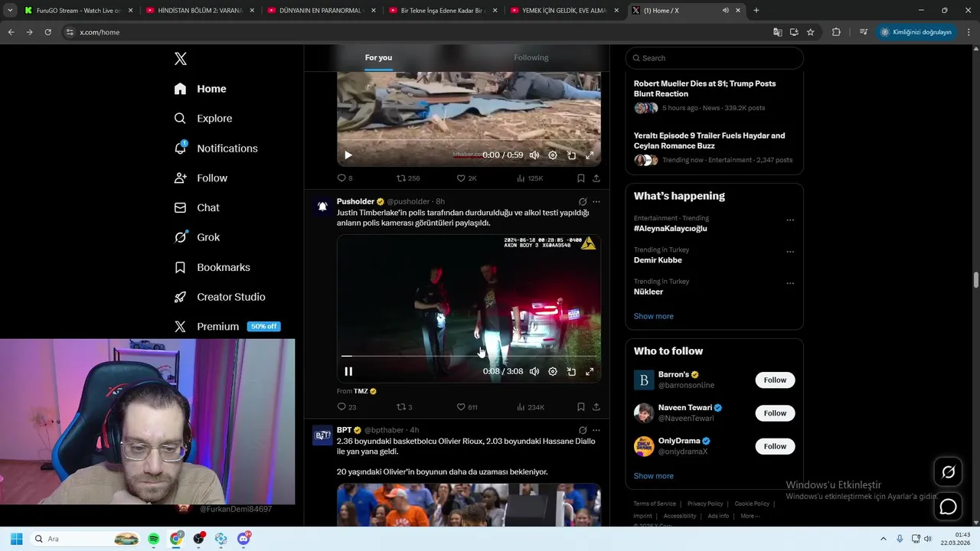Enter fullscreen on Timberlake video
Viewport: 980px width, 551px height.
click(x=590, y=371)
